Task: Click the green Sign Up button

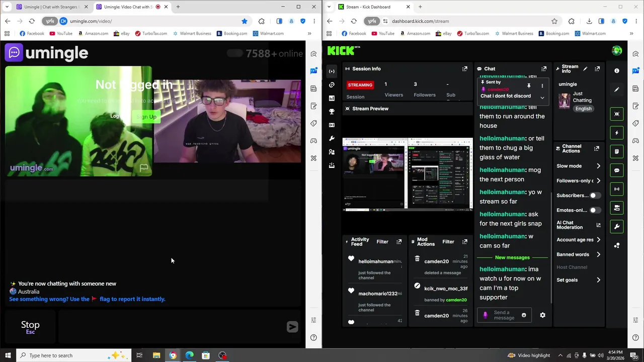Action: (146, 117)
